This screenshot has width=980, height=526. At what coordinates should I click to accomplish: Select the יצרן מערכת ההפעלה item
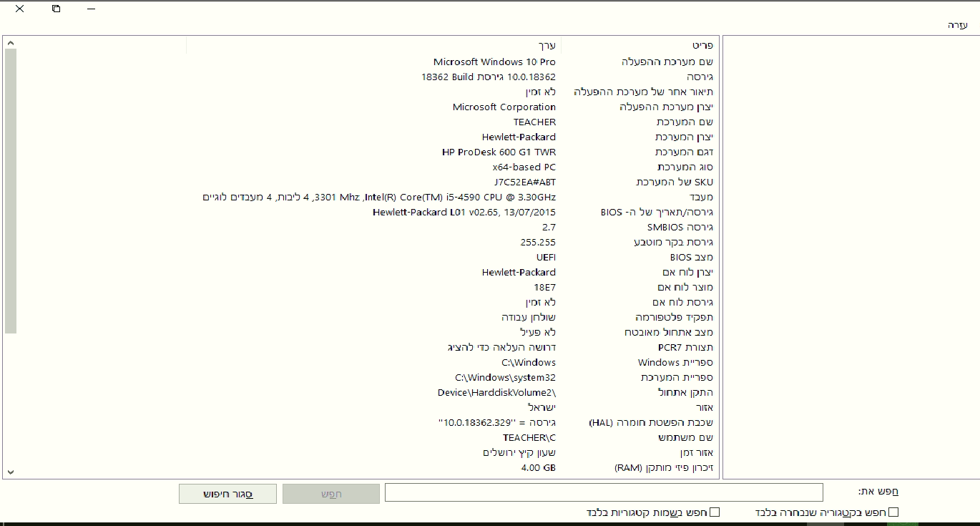666,107
